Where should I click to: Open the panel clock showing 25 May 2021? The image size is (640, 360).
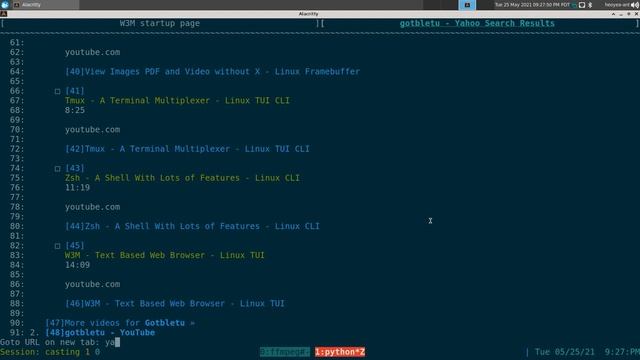pos(532,5)
